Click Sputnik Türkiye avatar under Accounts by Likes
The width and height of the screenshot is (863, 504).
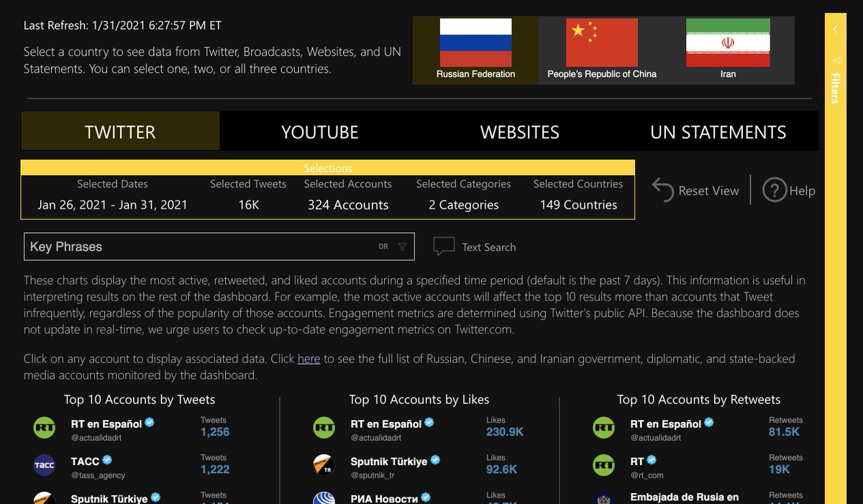(324, 466)
